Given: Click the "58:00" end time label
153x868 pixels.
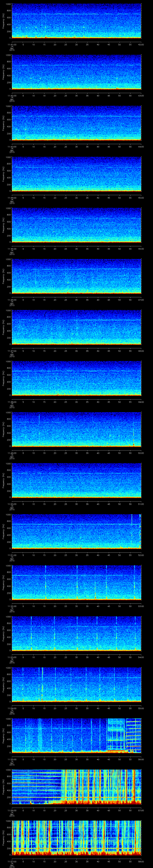Looking at the screenshot, I should (x=141, y=861).
